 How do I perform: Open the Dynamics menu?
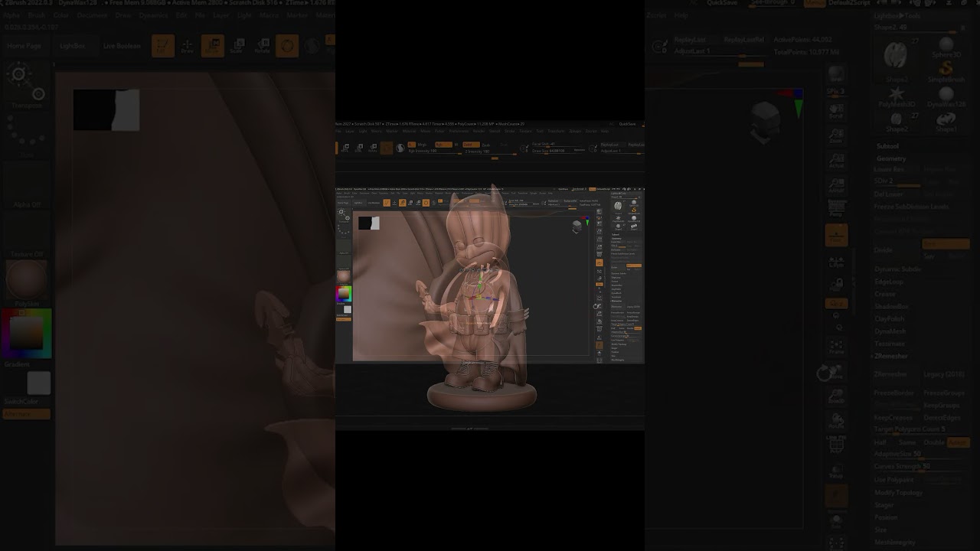pos(154,15)
